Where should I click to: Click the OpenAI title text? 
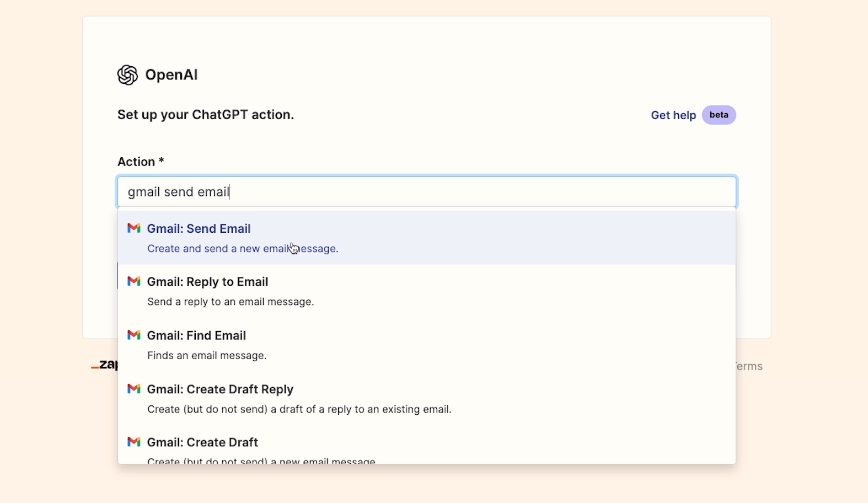tap(172, 75)
